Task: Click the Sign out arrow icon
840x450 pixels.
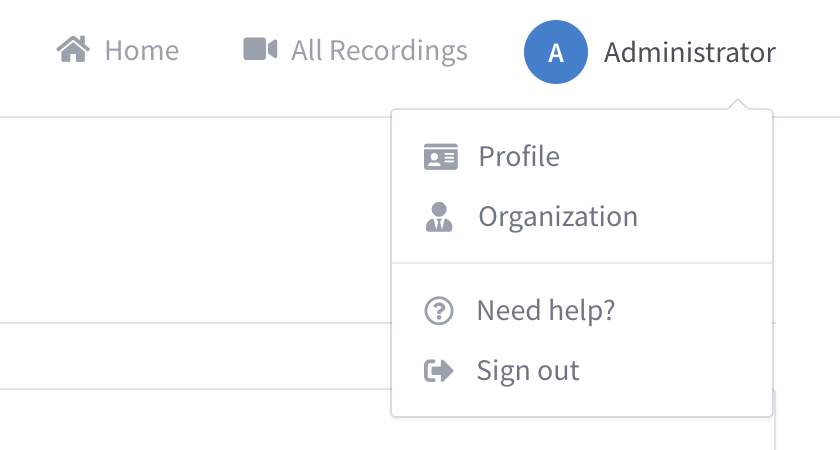Action: coord(439,371)
